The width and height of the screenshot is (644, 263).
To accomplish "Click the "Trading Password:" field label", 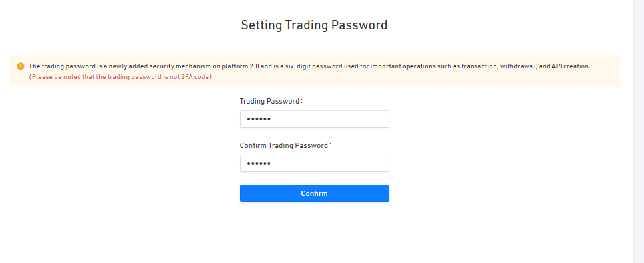I will pos(271,101).
